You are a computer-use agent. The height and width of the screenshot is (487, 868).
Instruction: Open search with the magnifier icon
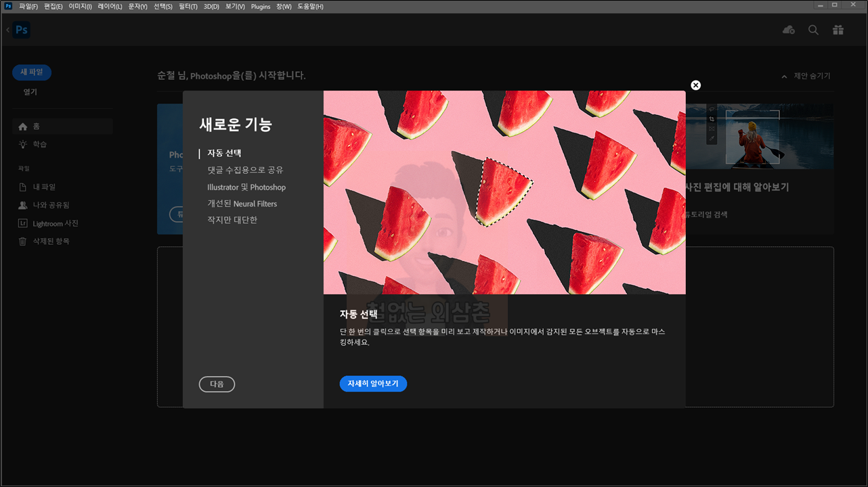pos(813,30)
